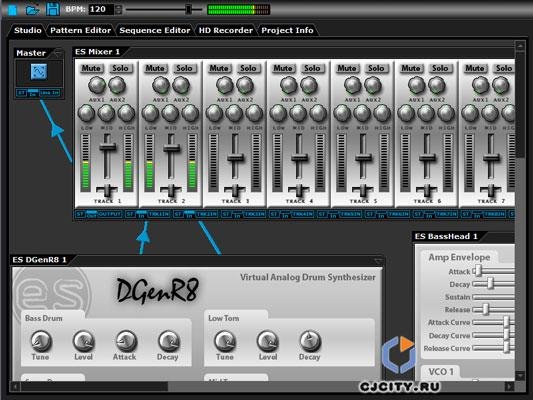Viewport: 533px width, 400px height.
Task: Click the Track 1 volume fader handle
Action: coord(107,147)
